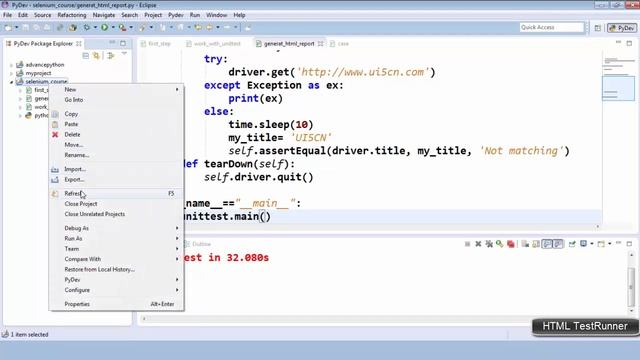
Task: Click the red Terminate All console icon
Action: (x=511, y=244)
